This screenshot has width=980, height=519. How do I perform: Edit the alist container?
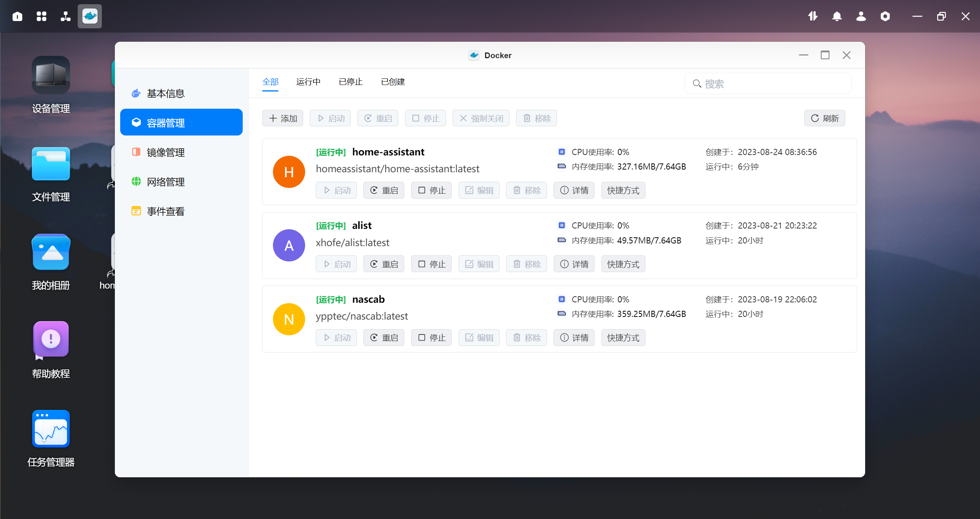point(479,264)
